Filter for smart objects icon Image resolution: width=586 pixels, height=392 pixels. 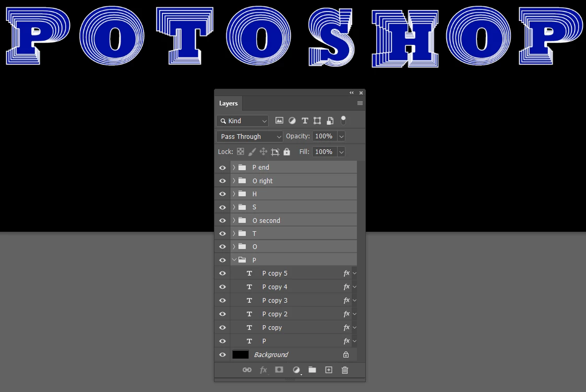click(330, 121)
